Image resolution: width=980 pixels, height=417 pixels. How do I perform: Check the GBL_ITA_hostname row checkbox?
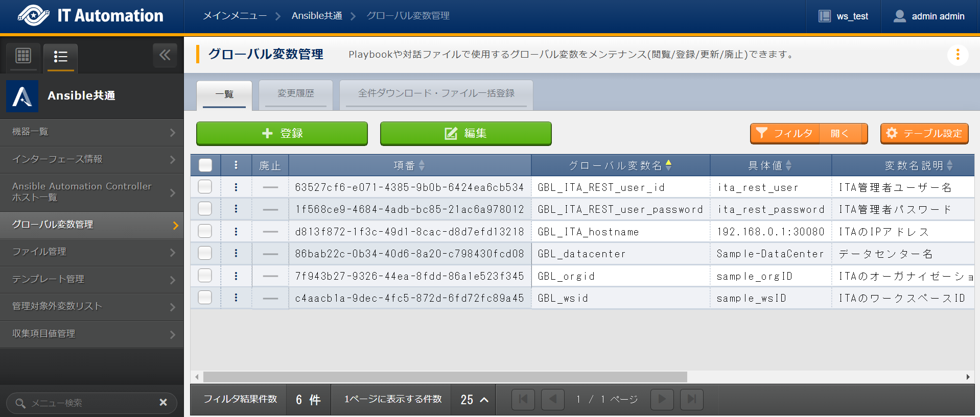coord(205,231)
